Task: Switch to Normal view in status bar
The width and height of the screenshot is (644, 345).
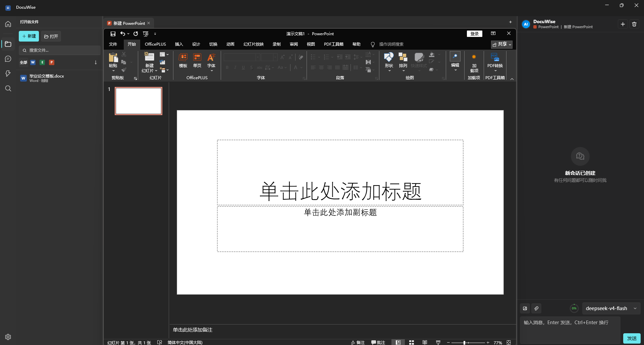Action: [398, 342]
